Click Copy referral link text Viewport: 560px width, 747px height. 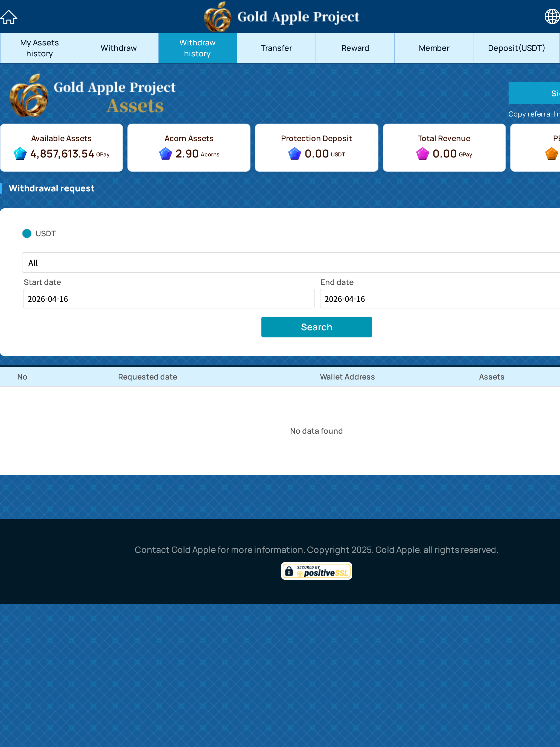click(x=534, y=114)
